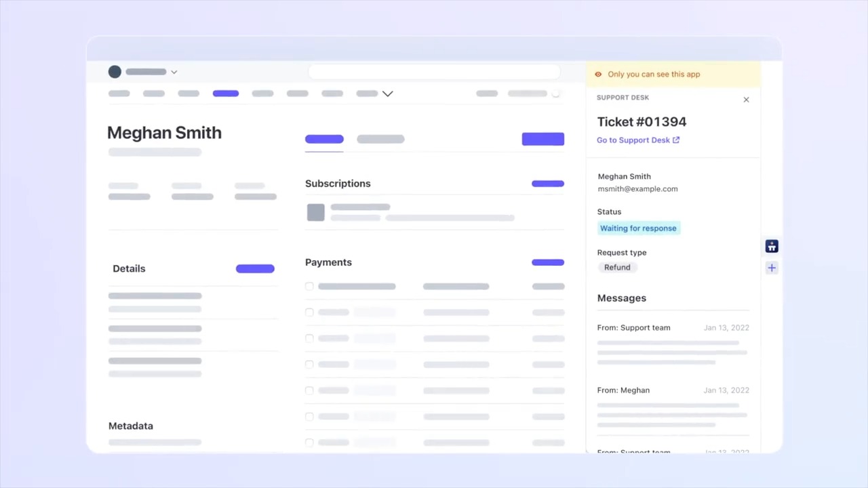Click the purple button beside Details
Image resolution: width=868 pixels, height=488 pixels.
point(255,269)
